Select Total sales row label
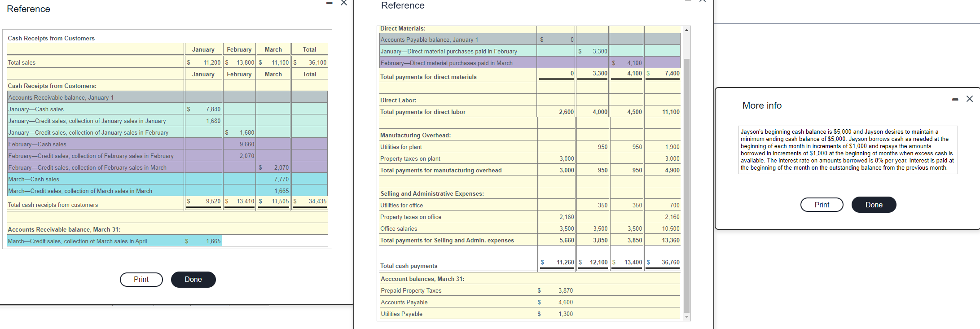The height and width of the screenshot is (329, 980). point(22,62)
